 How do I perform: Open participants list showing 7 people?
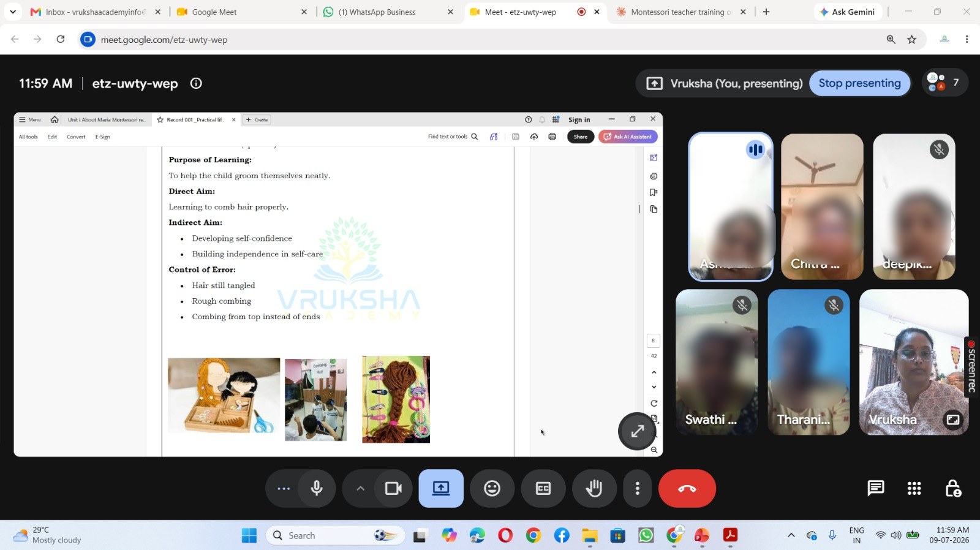pos(944,83)
